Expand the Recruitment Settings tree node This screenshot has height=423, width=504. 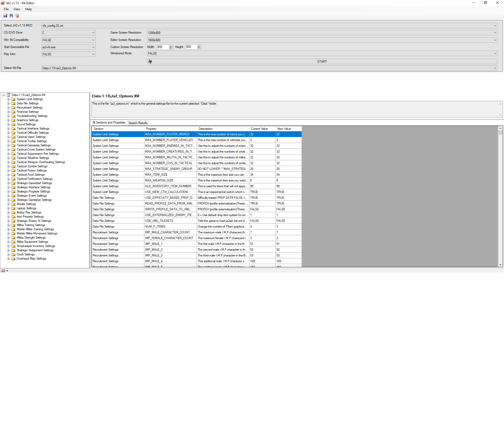point(8,108)
